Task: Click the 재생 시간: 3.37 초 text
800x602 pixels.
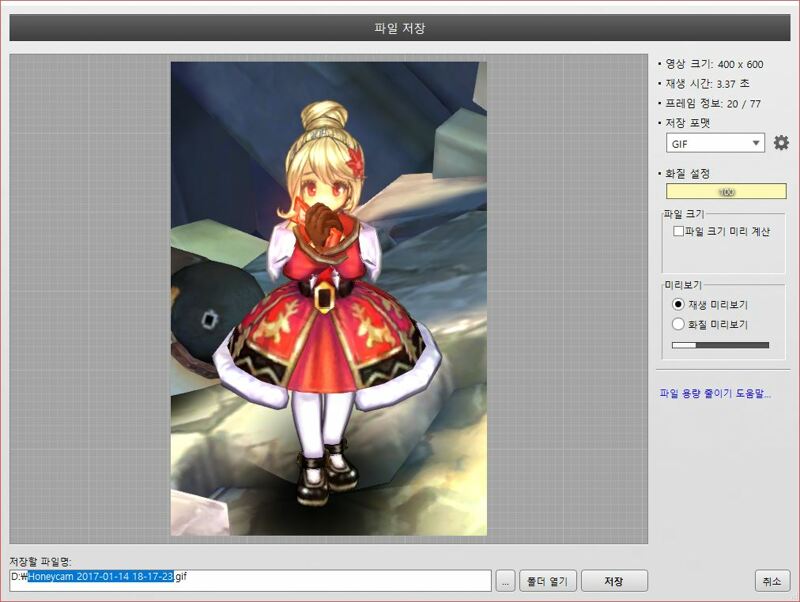Action: tap(707, 84)
